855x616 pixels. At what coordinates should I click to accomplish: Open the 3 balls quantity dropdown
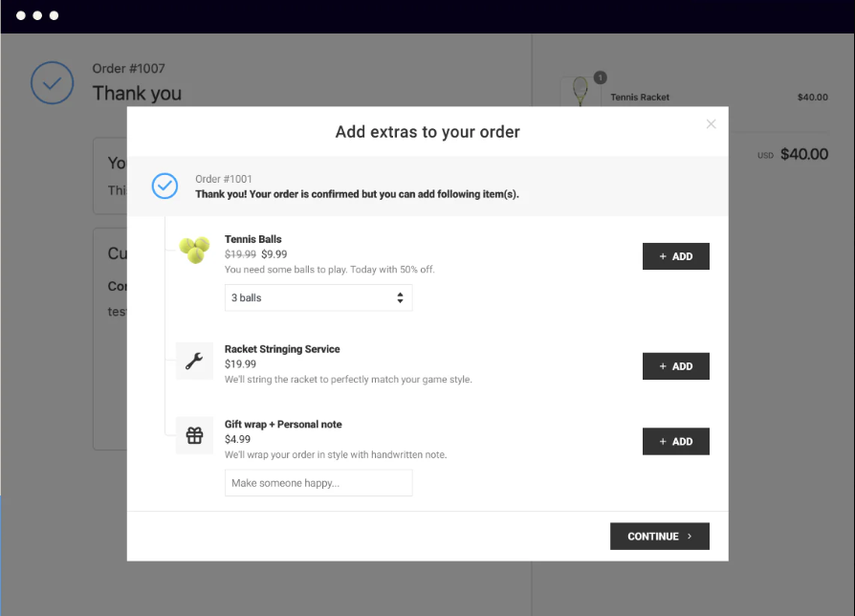pos(318,297)
